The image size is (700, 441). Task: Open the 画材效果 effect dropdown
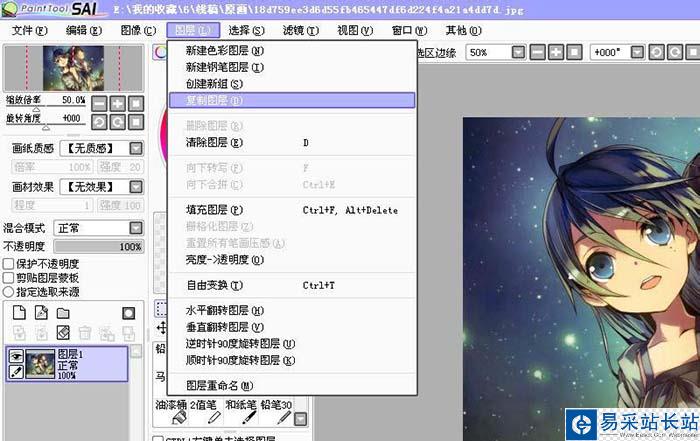pyautogui.click(x=136, y=187)
